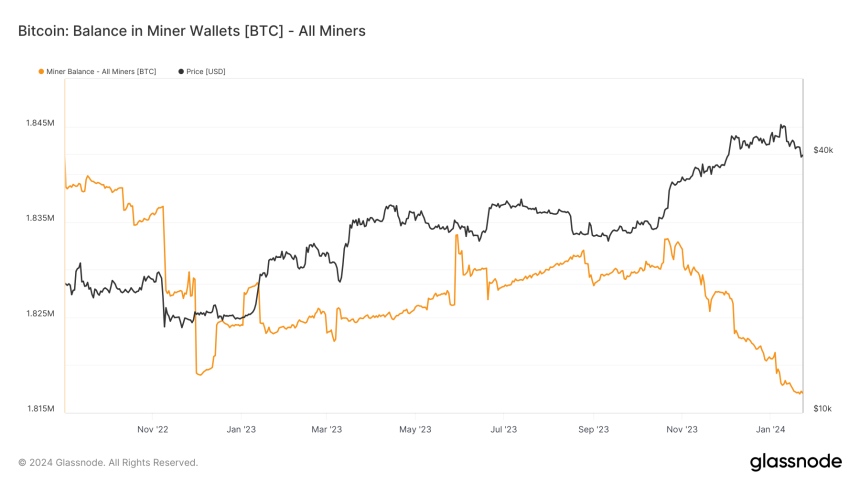Select the Nov '23 x-axis label

(682, 429)
